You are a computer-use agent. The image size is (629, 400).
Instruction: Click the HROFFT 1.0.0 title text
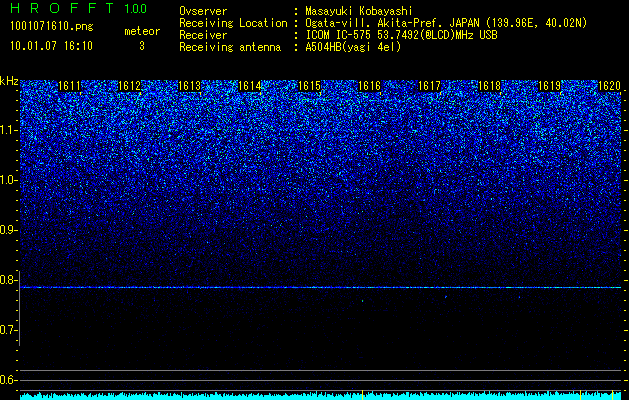click(78, 8)
